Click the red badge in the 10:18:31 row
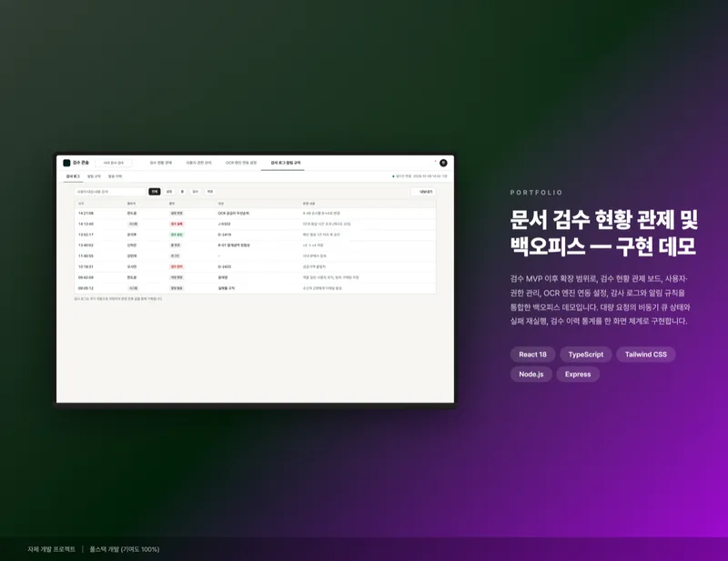The image size is (728, 561). click(x=177, y=266)
